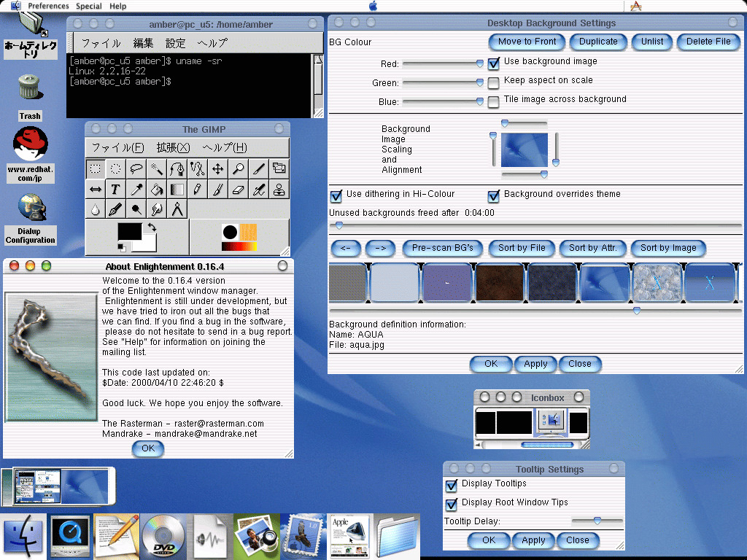The width and height of the screenshot is (747, 560).
Task: Activate the Bucket Fill tool
Action: coord(157,189)
